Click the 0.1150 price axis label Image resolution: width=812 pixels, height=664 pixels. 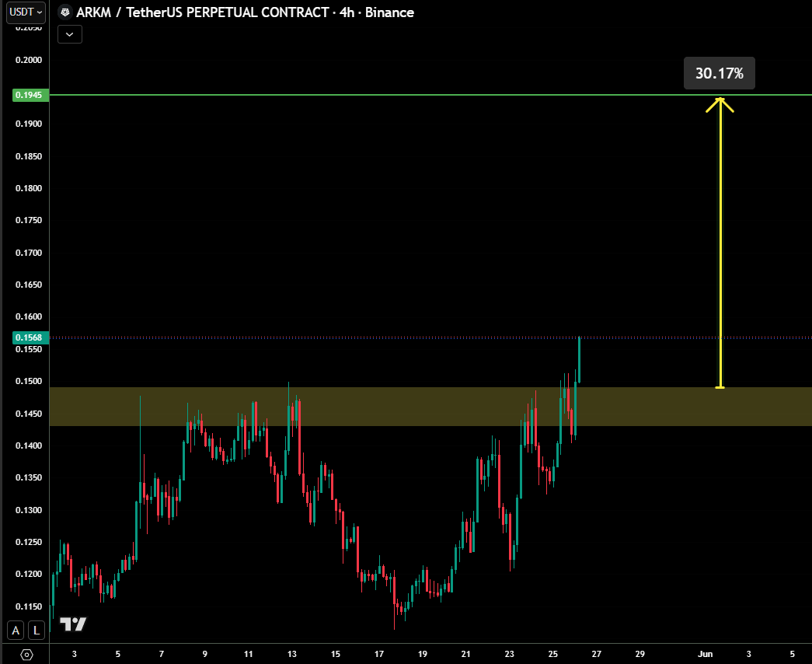pyautogui.click(x=29, y=606)
